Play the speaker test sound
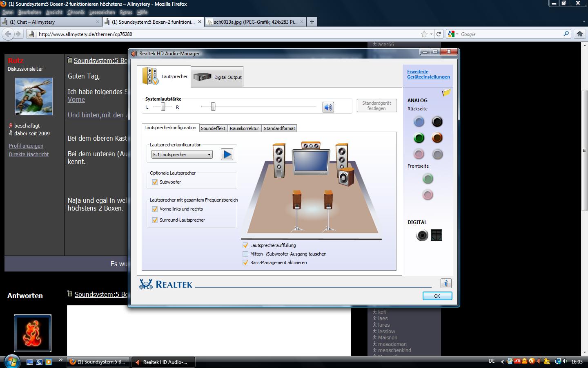Screen dimensions: 588x368 [227, 154]
